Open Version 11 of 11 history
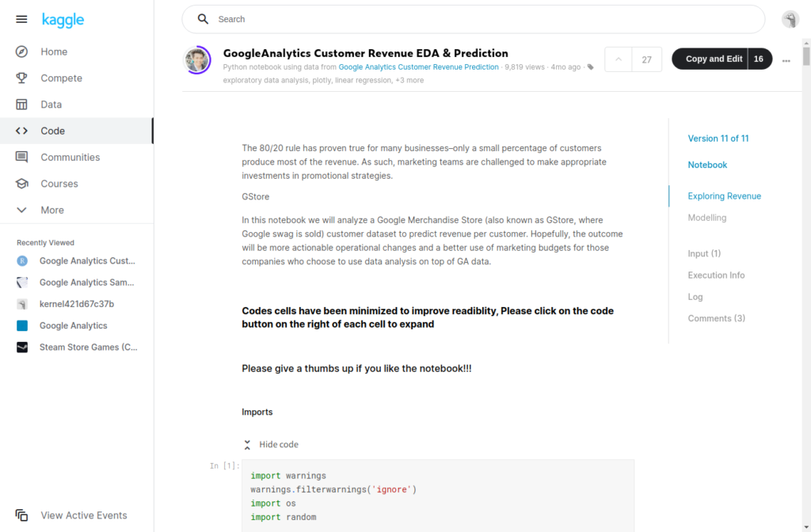Screen dimensions: 811x532 point(718,139)
